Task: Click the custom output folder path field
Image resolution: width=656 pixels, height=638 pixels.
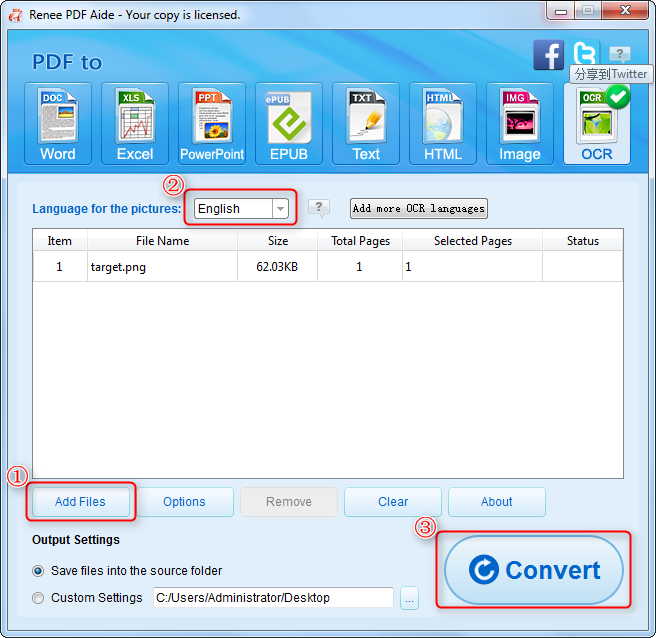Action: 273,598
